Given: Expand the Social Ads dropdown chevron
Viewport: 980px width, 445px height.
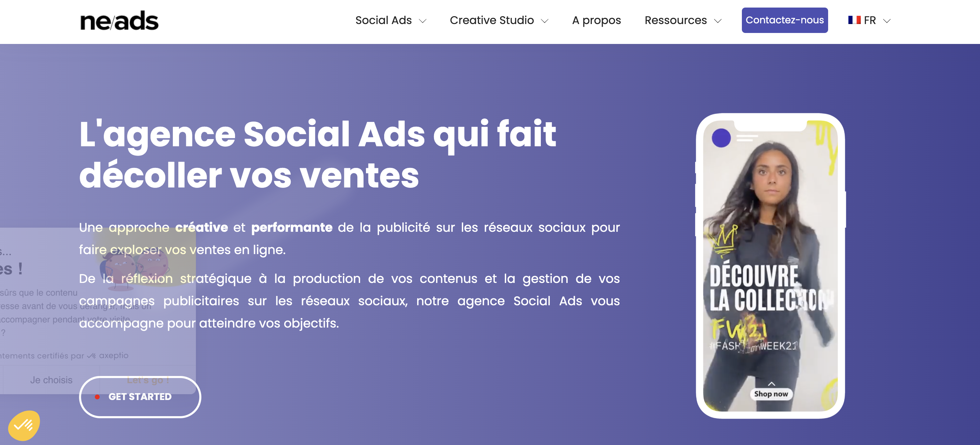Looking at the screenshot, I should [x=423, y=21].
